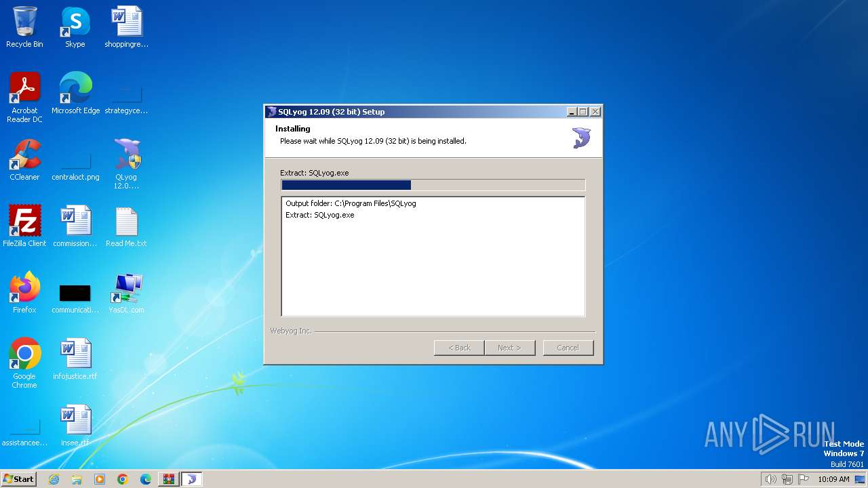Click the installation progress bar
This screenshot has width=868, height=488.
(433, 185)
